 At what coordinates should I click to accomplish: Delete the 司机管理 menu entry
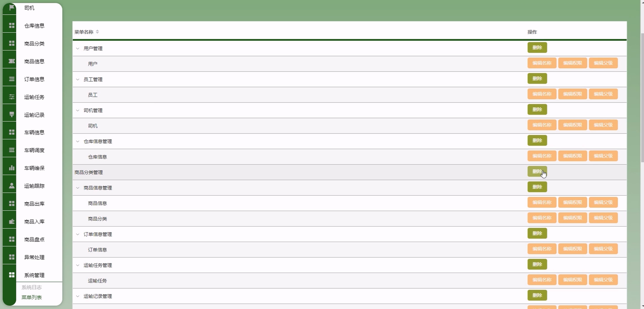(537, 110)
